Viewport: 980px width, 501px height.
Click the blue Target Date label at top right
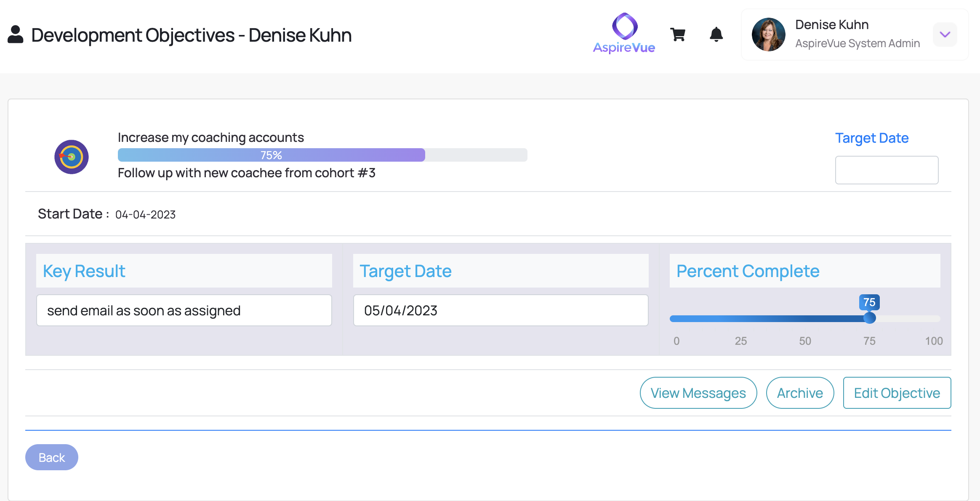[872, 138]
